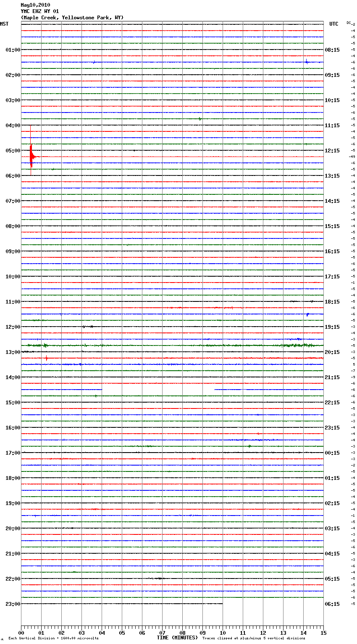The height and width of the screenshot is (644, 357).
Task: Click the 'MST' timezone label
Action: click(x=4, y=24)
